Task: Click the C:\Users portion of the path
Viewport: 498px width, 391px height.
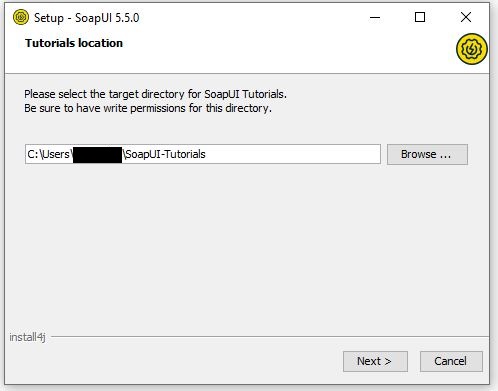Action: coord(49,154)
